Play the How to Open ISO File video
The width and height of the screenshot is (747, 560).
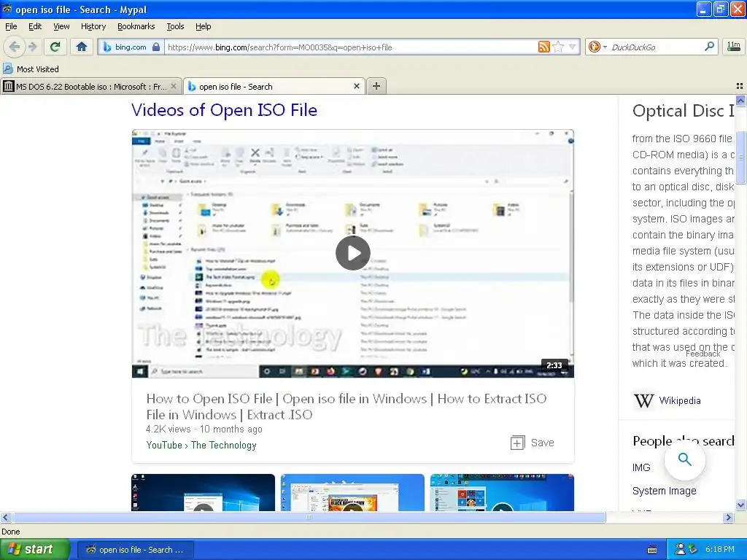click(352, 253)
